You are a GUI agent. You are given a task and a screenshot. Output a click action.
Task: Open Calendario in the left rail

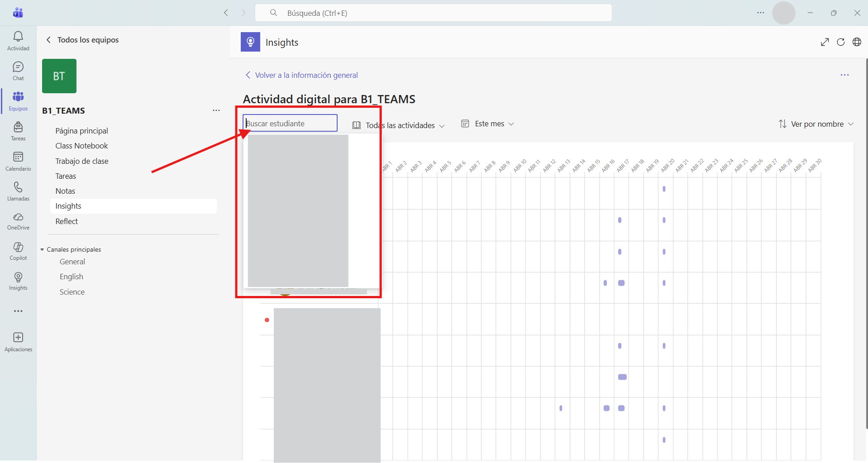coord(18,161)
